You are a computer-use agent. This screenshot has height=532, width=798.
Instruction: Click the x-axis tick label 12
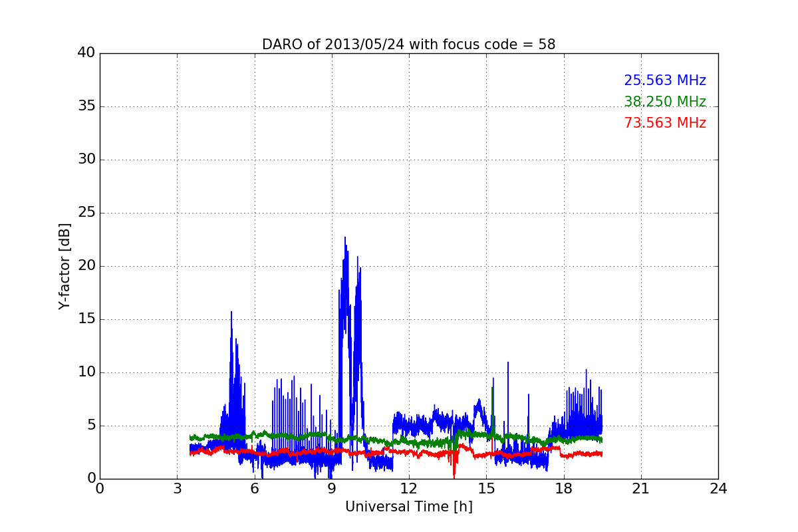click(x=409, y=489)
